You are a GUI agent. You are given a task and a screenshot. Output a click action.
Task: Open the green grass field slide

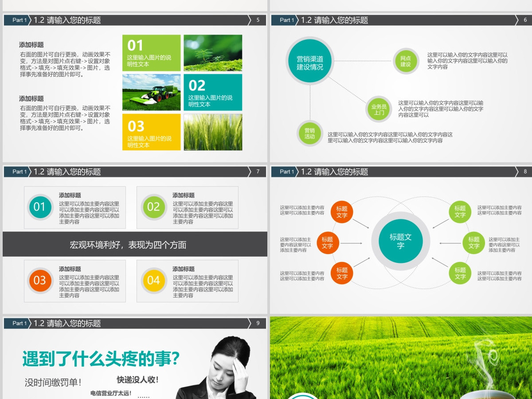[x=401, y=358]
